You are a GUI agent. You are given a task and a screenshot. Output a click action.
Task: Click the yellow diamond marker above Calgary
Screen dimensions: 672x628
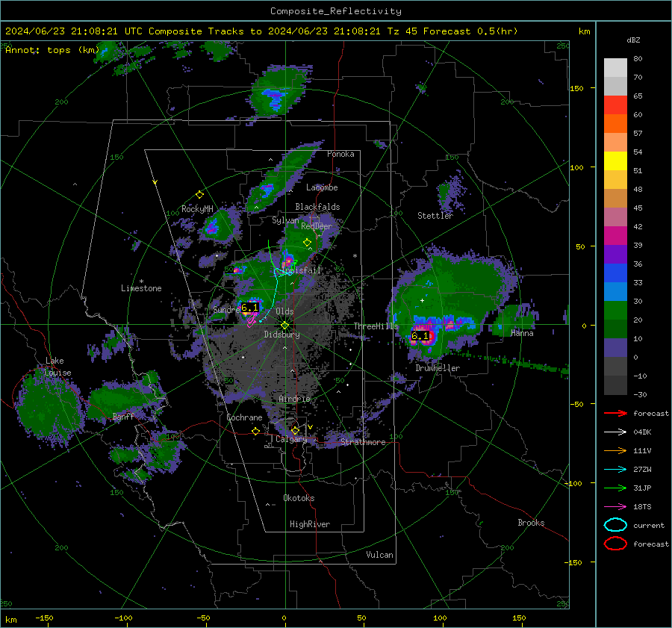point(295,430)
